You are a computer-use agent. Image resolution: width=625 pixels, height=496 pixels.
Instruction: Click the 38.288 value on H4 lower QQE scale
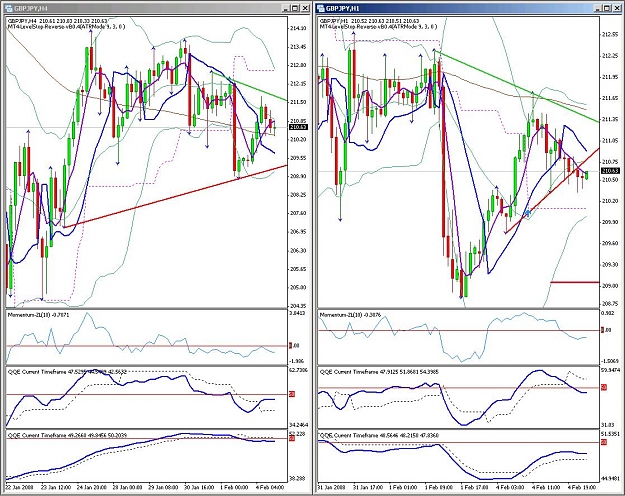pos(298,478)
